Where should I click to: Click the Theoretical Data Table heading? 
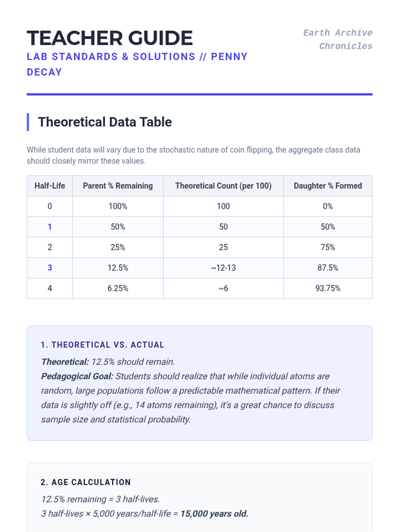[x=105, y=122]
